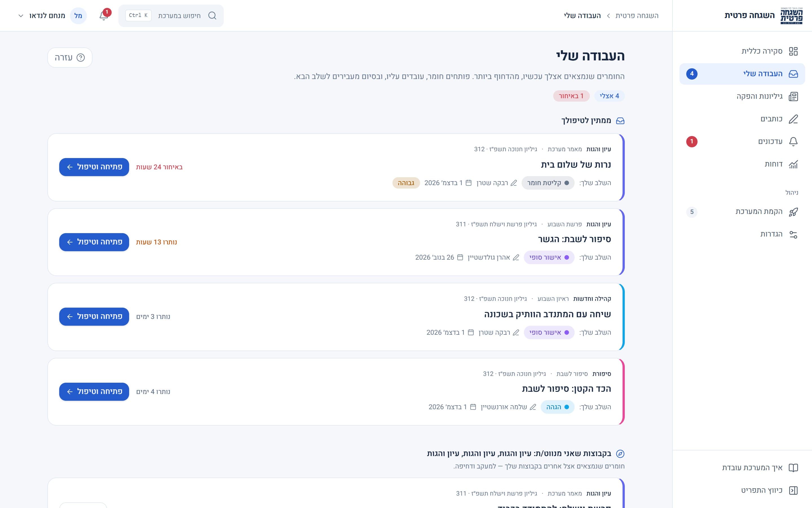Click the title שיחה עם המתנדב הוותיק בשכונה

pos(548,314)
